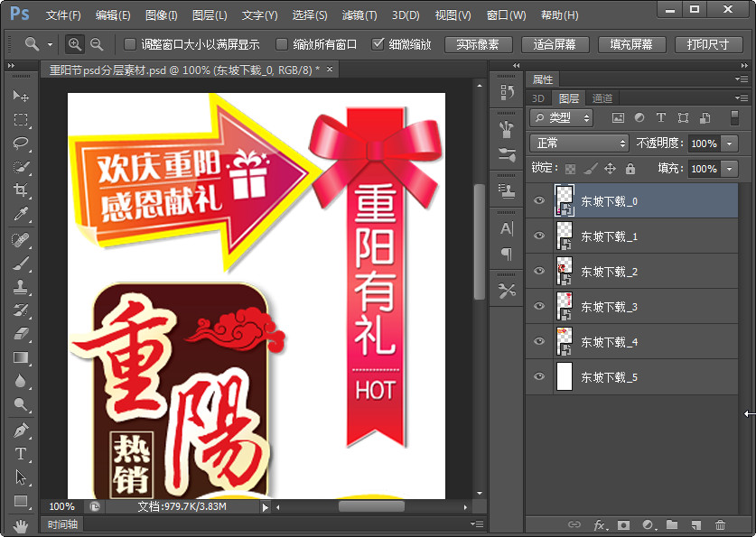The width and height of the screenshot is (756, 537).
Task: Open the 滤镜(T) menu
Action: pyautogui.click(x=359, y=15)
